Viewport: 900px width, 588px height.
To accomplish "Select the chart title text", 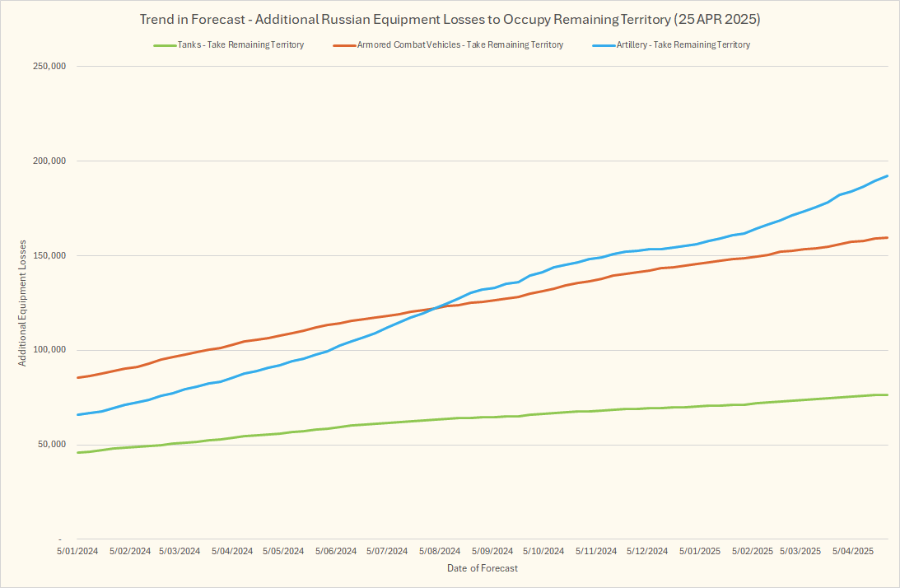I will 450,18.
